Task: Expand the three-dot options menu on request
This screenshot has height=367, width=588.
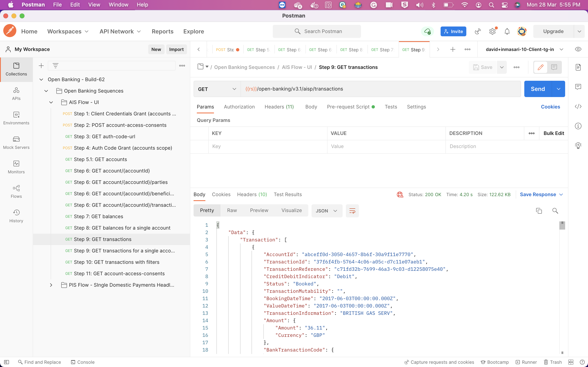Action: [x=517, y=67]
